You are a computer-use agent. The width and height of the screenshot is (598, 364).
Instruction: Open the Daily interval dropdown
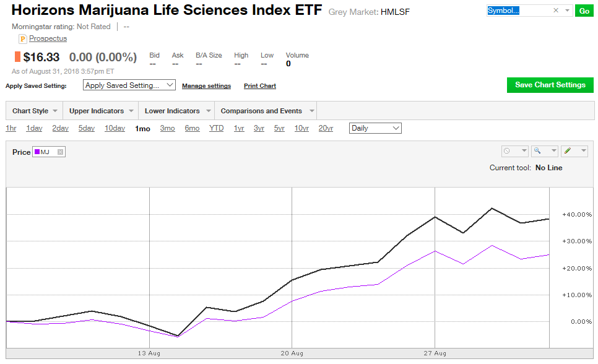click(x=375, y=128)
